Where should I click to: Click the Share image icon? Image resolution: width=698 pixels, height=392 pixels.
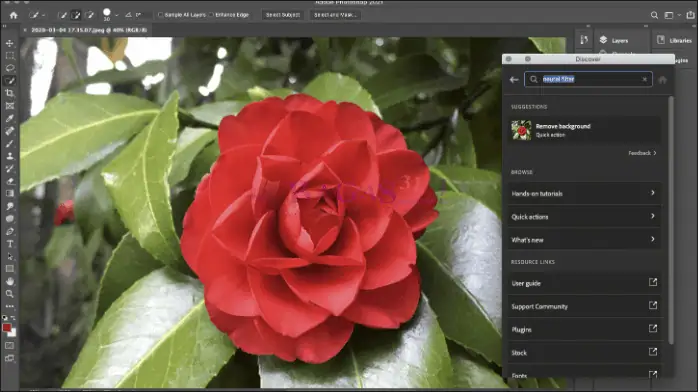pyautogui.click(x=690, y=15)
